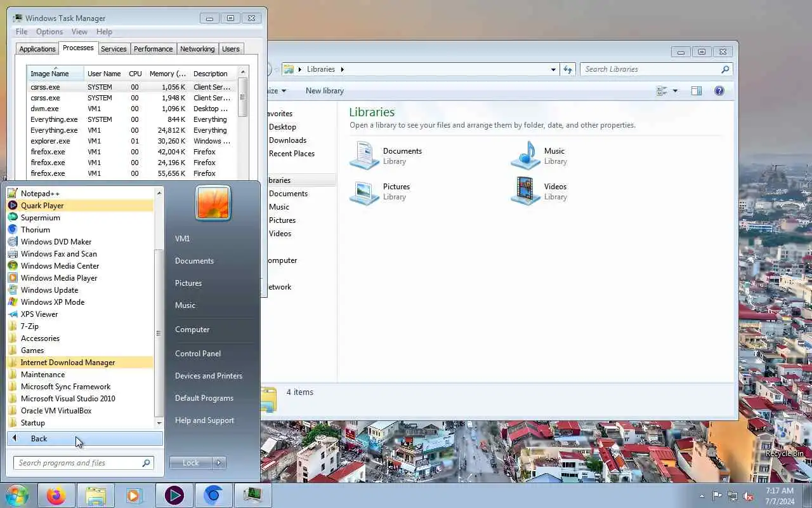This screenshot has width=812, height=508.
Task: Expand the Internet Download Manager folder
Action: pos(80,363)
